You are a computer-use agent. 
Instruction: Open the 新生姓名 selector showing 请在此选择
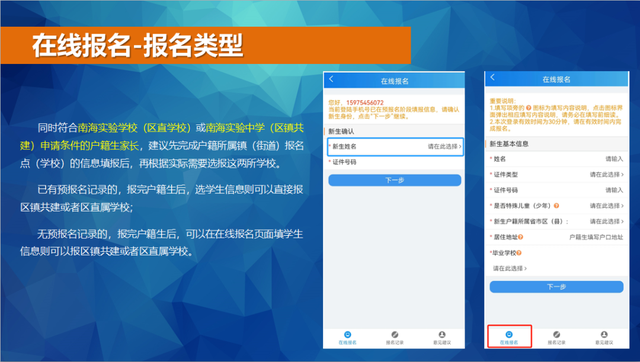tap(395, 147)
